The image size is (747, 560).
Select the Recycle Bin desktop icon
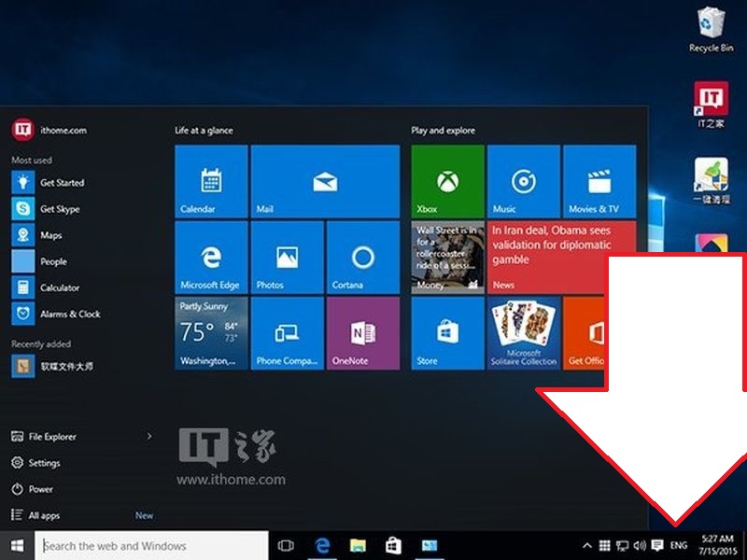click(711, 29)
